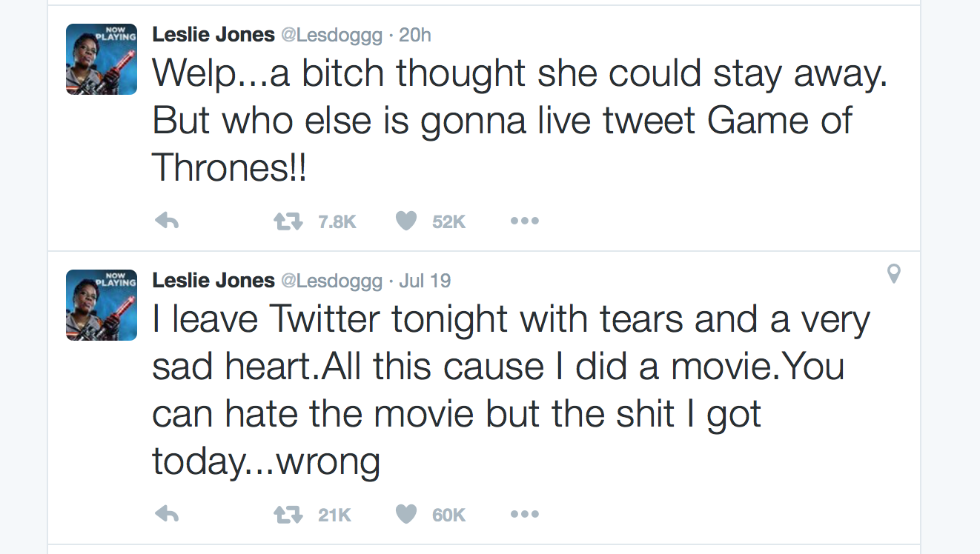Reply to the 'leave Twitter tonight' tweet
This screenshot has height=554, width=980.
tap(167, 514)
